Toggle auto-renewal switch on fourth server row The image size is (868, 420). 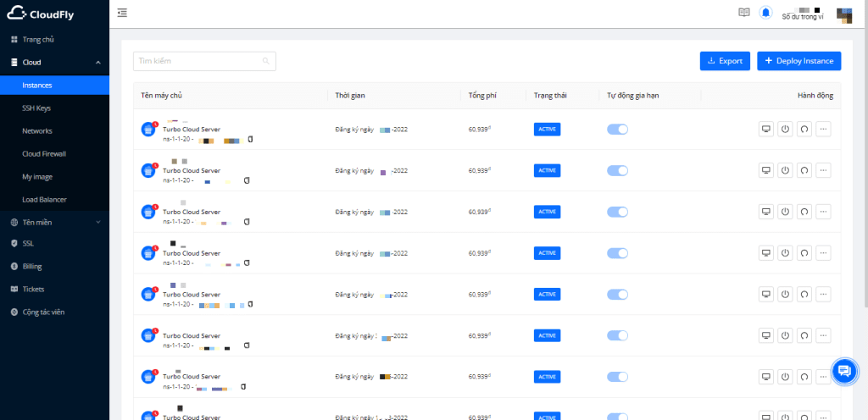click(617, 253)
